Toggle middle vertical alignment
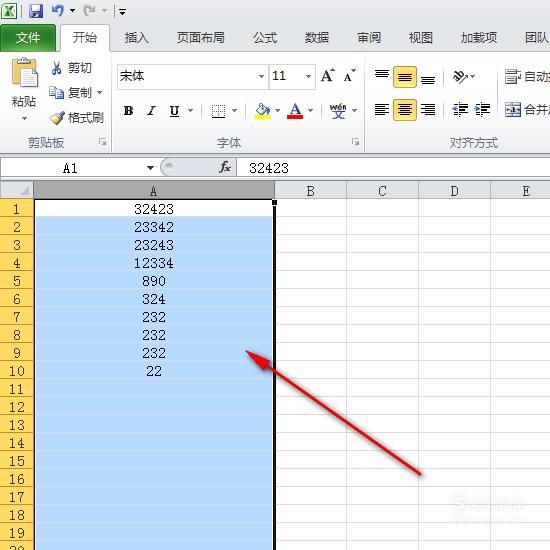 (405, 76)
